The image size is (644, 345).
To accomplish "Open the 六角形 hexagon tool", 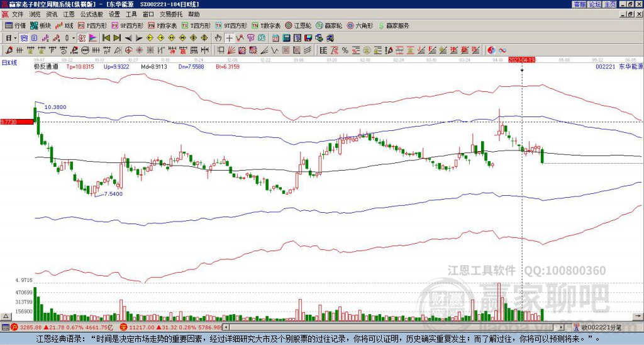I will point(360,25).
